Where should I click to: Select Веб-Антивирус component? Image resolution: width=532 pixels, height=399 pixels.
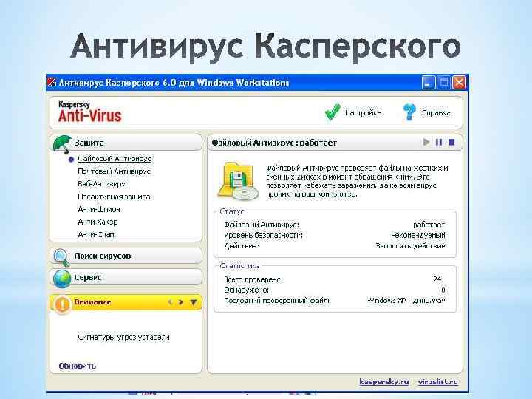(103, 184)
